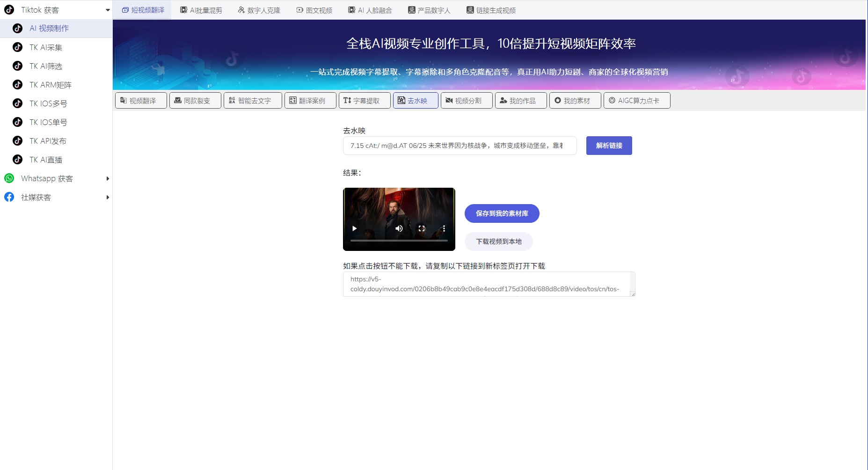This screenshot has height=470, width=868.
Task: Select the Facebook icon beside 社媒获客
Action: 9,197
